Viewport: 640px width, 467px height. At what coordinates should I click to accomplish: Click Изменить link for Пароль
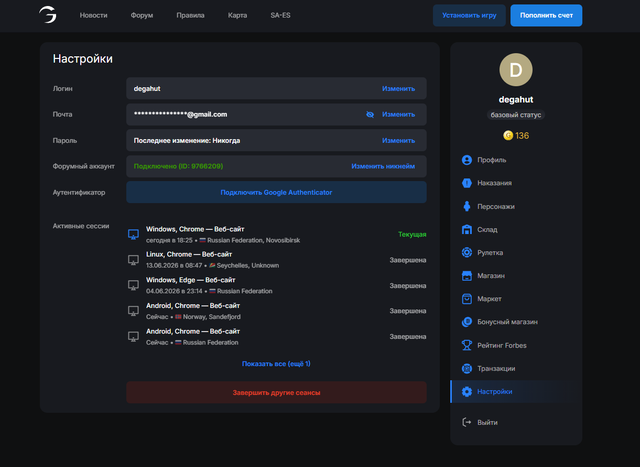[x=398, y=140]
